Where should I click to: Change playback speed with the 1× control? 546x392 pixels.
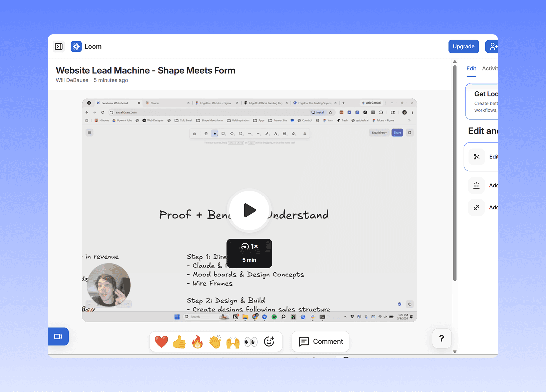249,246
